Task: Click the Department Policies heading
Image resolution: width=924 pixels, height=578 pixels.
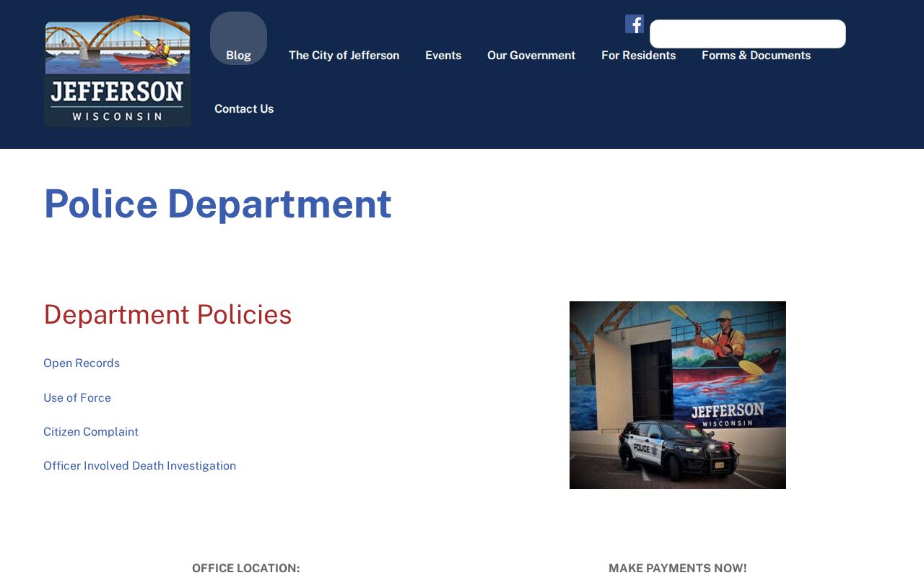Action: (x=167, y=315)
